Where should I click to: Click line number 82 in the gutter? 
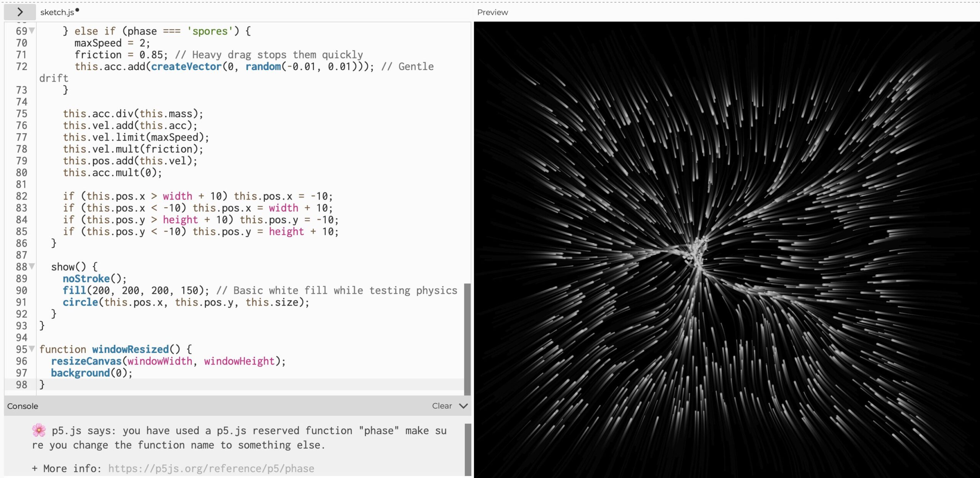point(21,196)
